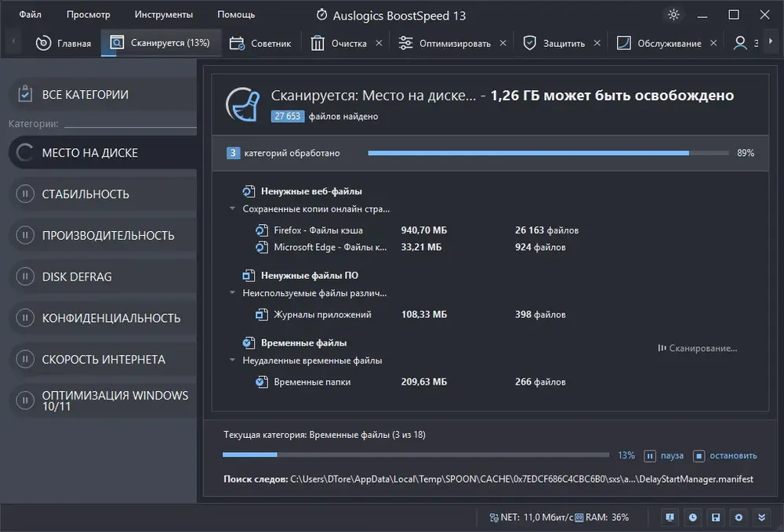This screenshot has height=532, width=784.
Task: Collapse Неиспользуемые файлы group
Action: click(232, 293)
